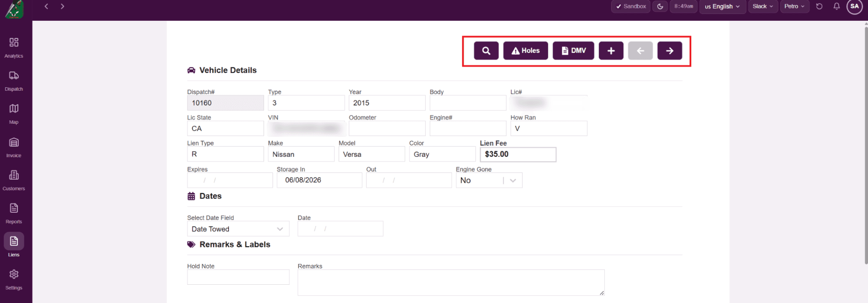This screenshot has height=303, width=868.
Task: Open Customers in the sidebar
Action: click(14, 180)
